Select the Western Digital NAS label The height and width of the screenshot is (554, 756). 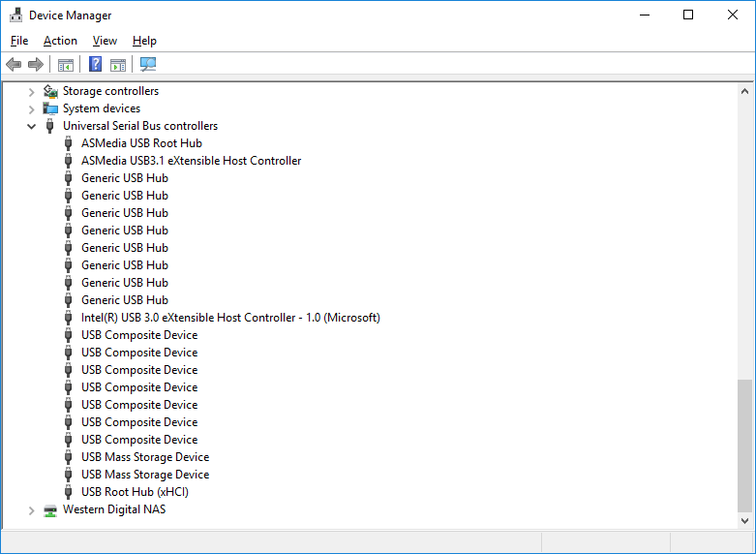[114, 509]
